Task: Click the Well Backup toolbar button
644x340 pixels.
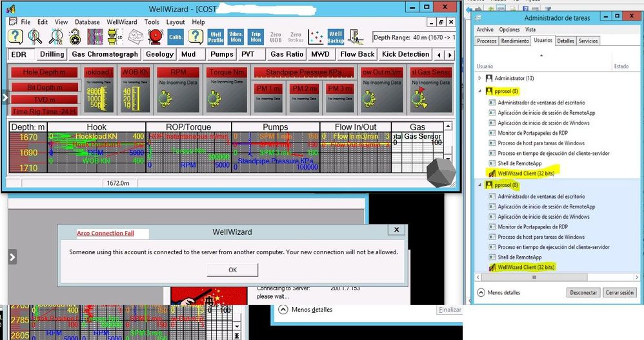Action: click(x=336, y=37)
